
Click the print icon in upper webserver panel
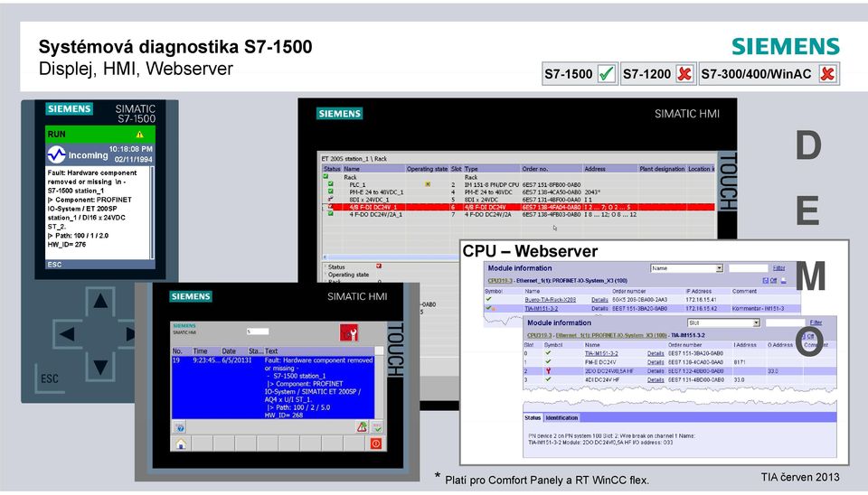pyautogui.click(x=783, y=281)
